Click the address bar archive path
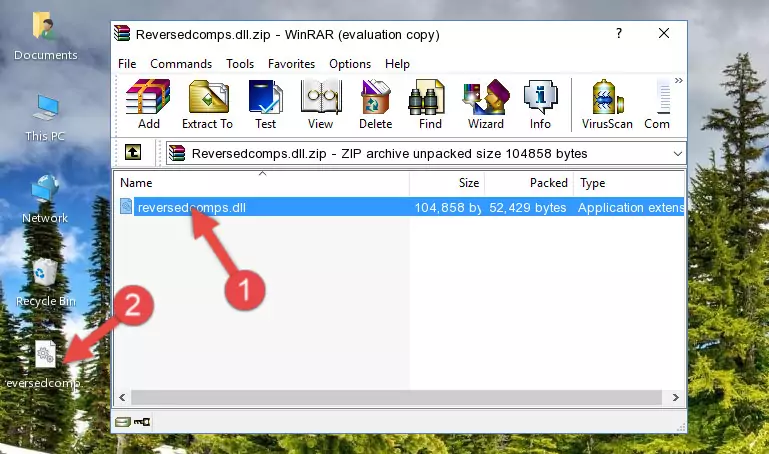Image resolution: width=769 pixels, height=454 pixels. 389,153
